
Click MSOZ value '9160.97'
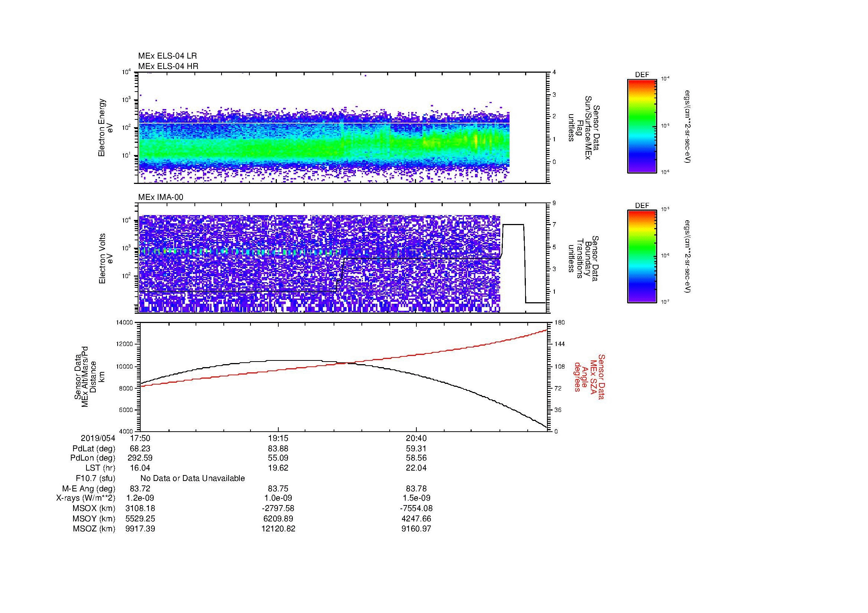pyautogui.click(x=416, y=529)
